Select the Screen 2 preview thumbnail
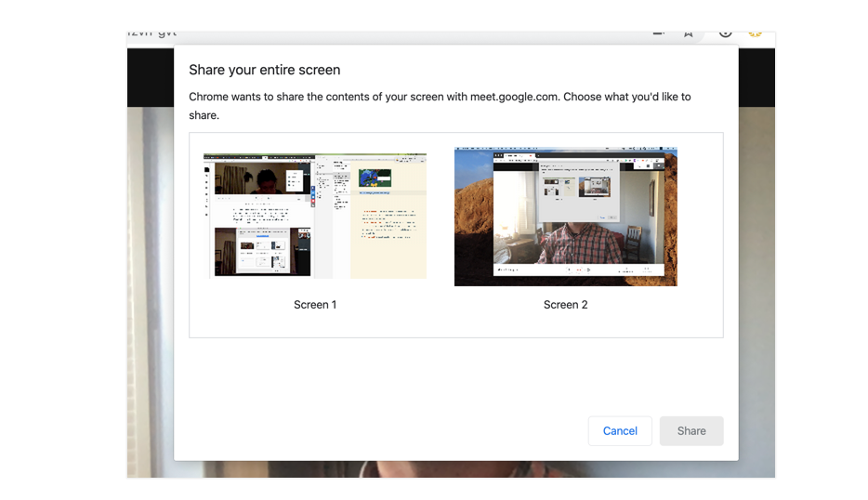This screenshot has height=500, width=868. [x=565, y=216]
